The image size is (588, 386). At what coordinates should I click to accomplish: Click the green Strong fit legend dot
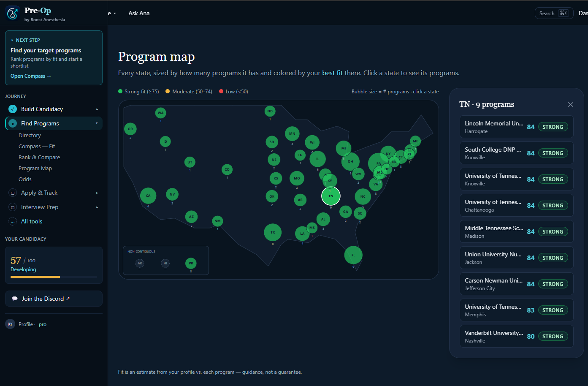pyautogui.click(x=120, y=91)
